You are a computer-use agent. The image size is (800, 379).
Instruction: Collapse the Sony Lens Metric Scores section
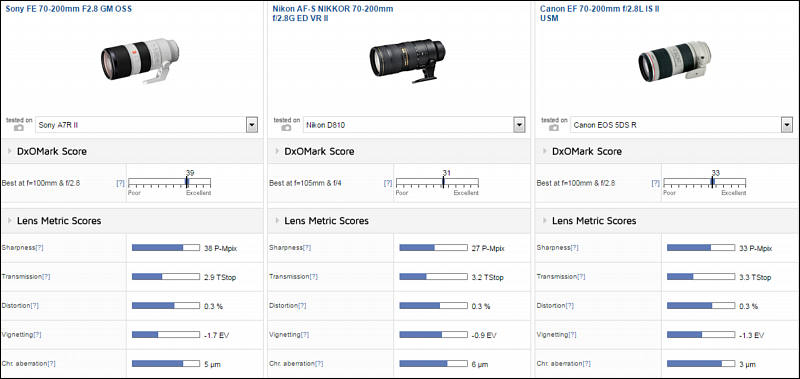pos(11,221)
